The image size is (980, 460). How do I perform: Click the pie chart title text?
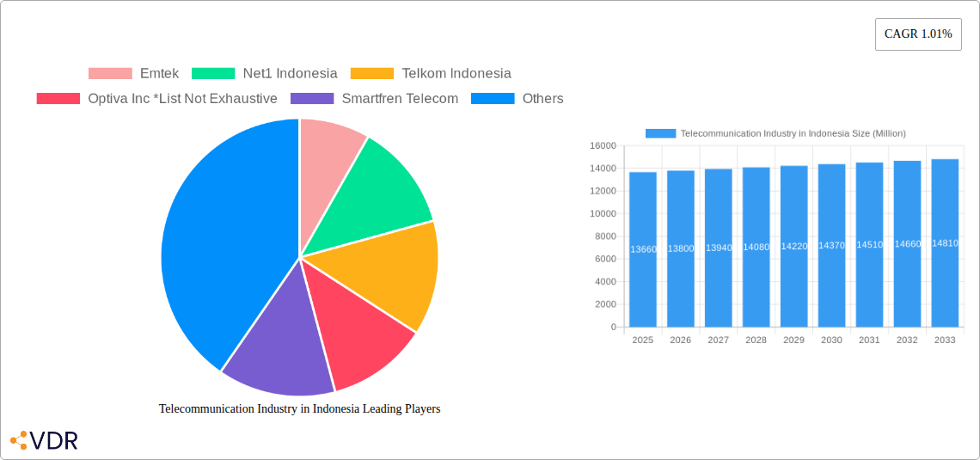coord(300,408)
